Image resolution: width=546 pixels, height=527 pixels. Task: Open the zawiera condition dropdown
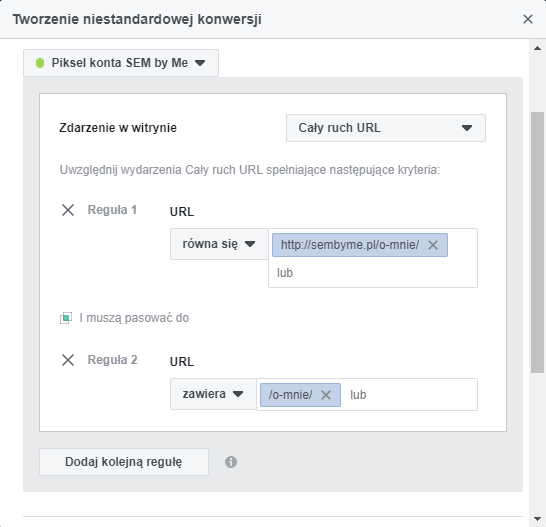[213, 394]
